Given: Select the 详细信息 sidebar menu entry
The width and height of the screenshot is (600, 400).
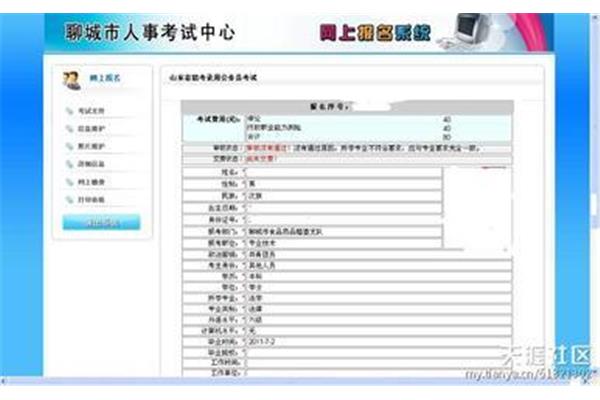Looking at the screenshot, I should coord(91,164).
